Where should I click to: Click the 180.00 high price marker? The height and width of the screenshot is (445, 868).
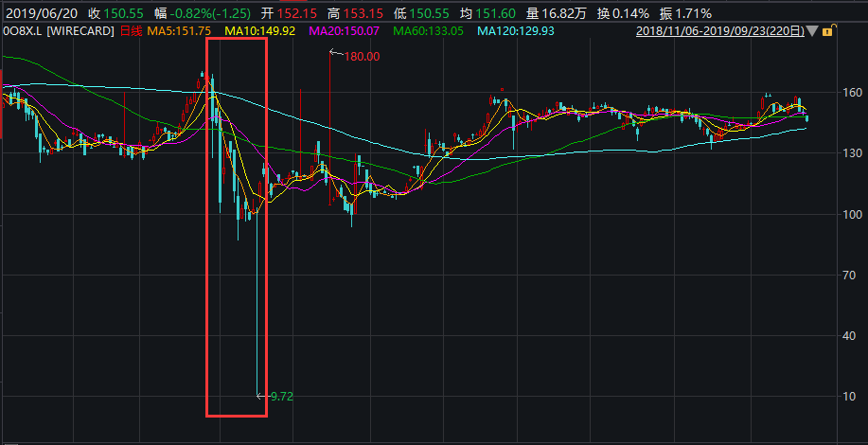[361, 56]
